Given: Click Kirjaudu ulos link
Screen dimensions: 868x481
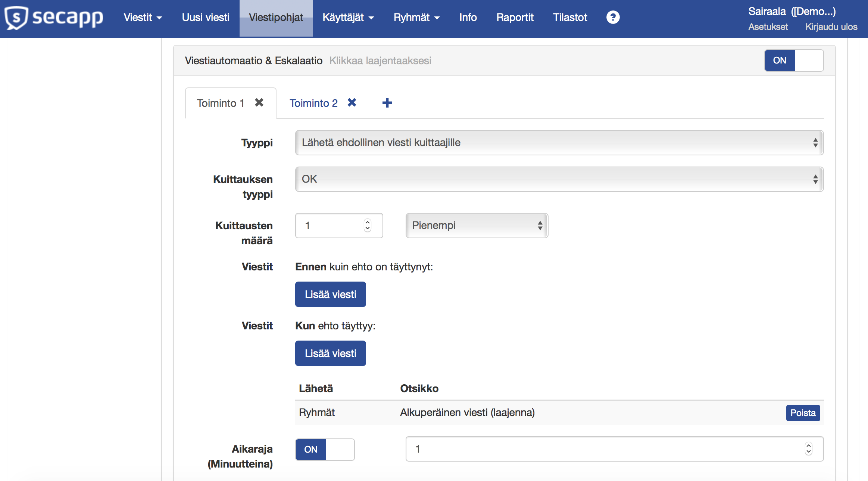Looking at the screenshot, I should 831,27.
